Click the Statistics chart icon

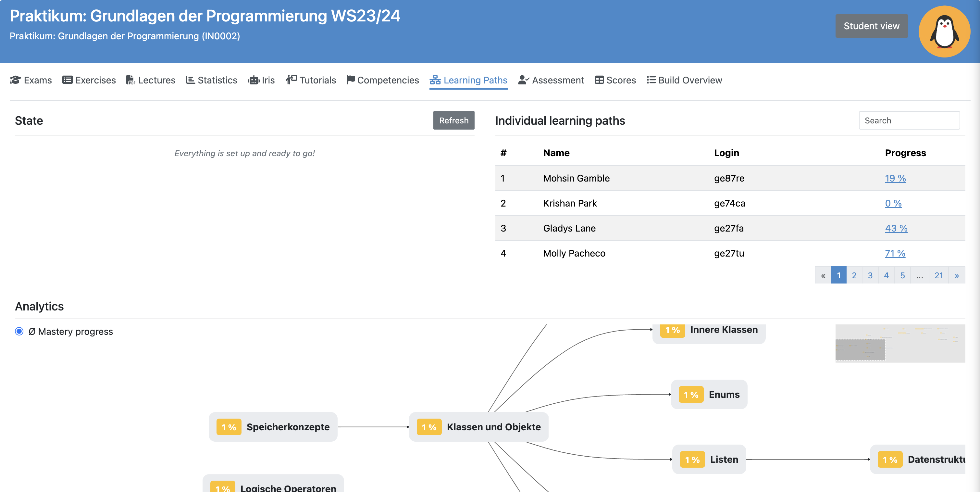(190, 80)
